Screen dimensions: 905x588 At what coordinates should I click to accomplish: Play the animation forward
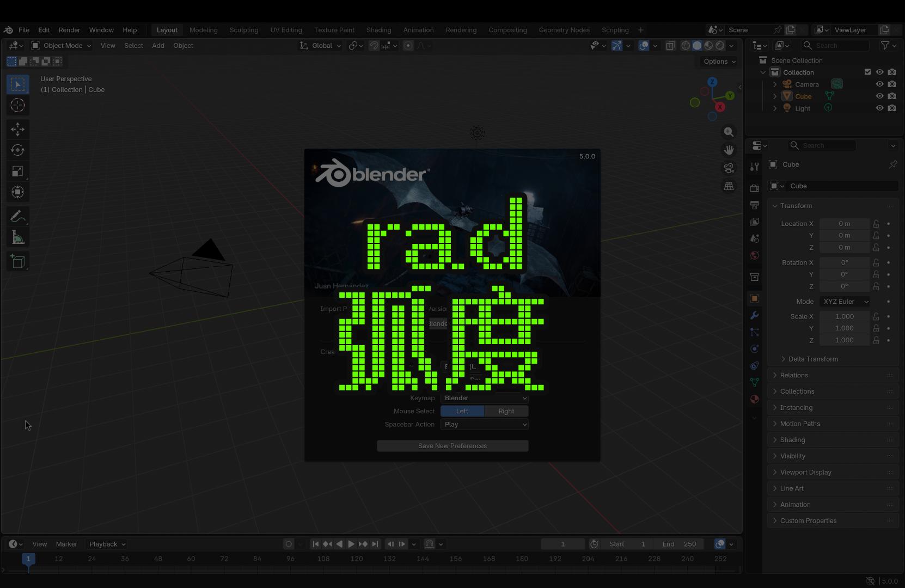point(351,544)
